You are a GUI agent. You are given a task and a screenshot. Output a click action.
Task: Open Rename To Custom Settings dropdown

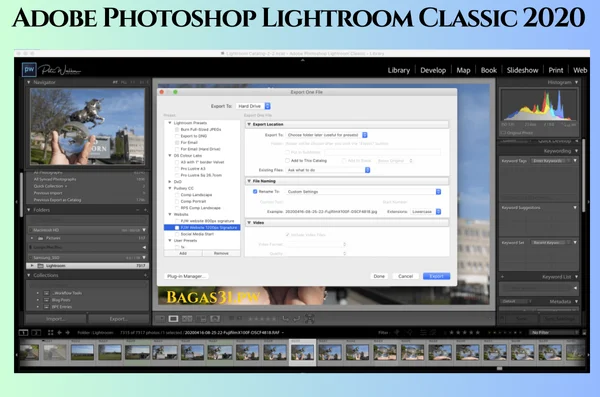[364, 191]
